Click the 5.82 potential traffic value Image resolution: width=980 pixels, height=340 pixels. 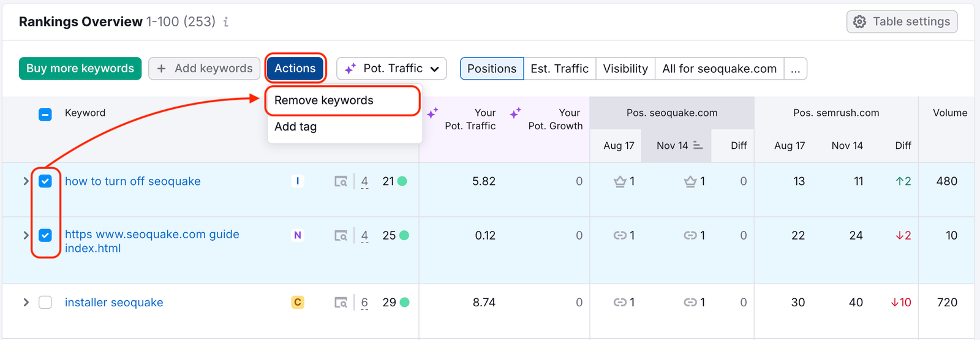[x=484, y=181]
